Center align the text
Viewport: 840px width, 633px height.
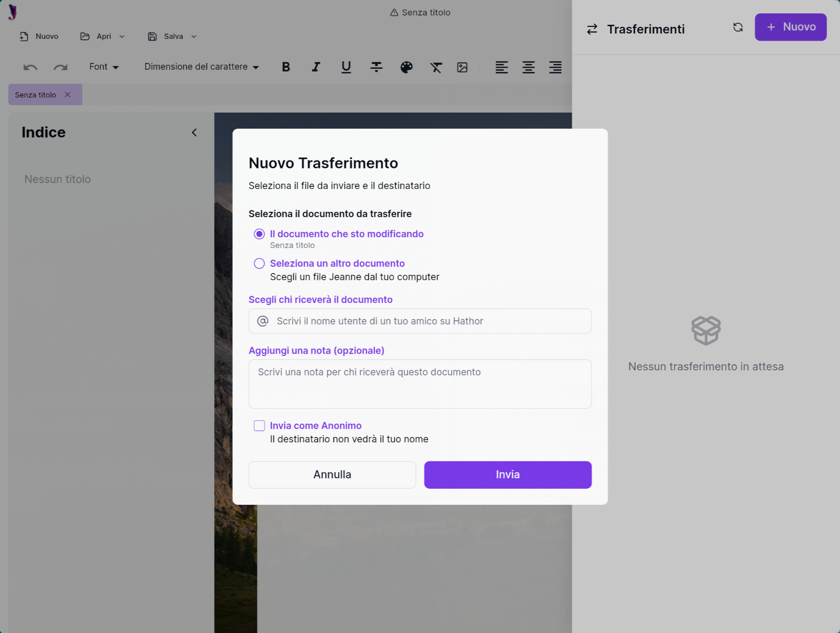(528, 67)
